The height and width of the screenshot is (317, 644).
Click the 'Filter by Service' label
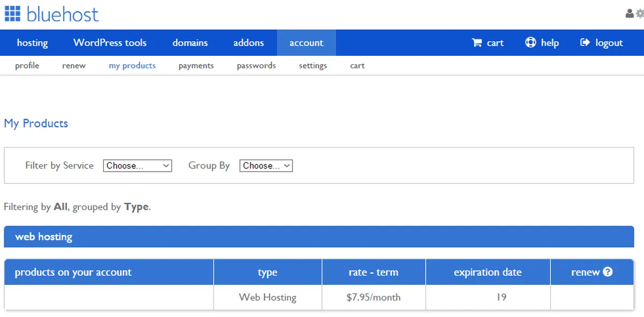(x=60, y=165)
